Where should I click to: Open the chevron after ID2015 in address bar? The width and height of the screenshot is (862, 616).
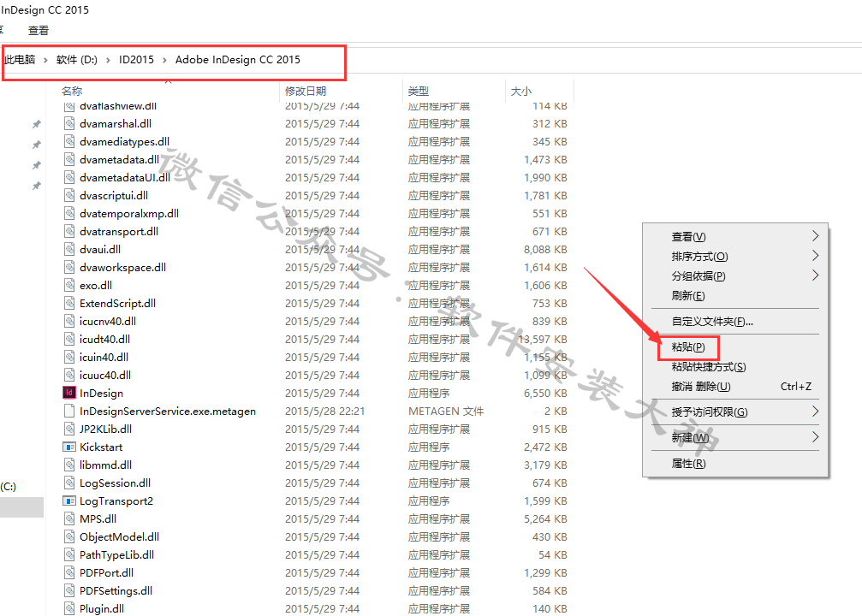click(164, 60)
